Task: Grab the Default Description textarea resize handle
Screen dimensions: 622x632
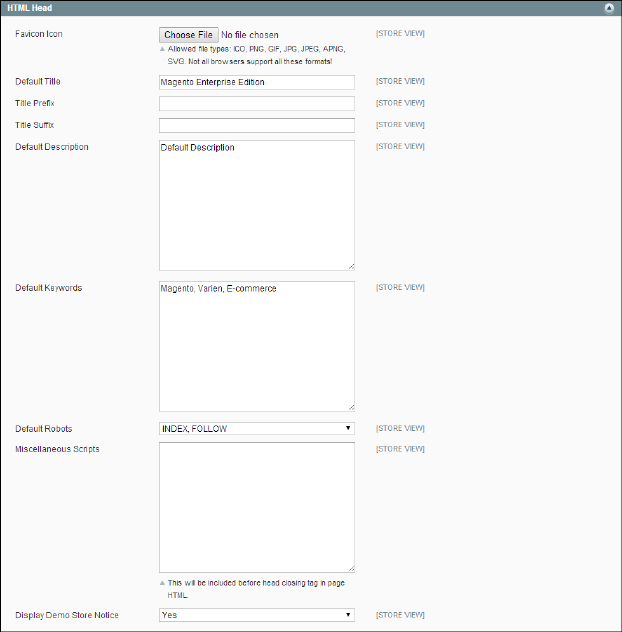Action: tap(350, 266)
